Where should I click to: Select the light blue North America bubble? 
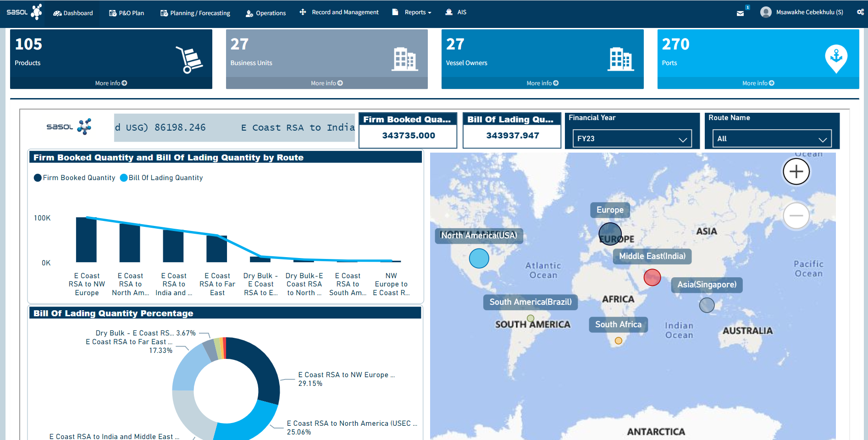click(479, 258)
